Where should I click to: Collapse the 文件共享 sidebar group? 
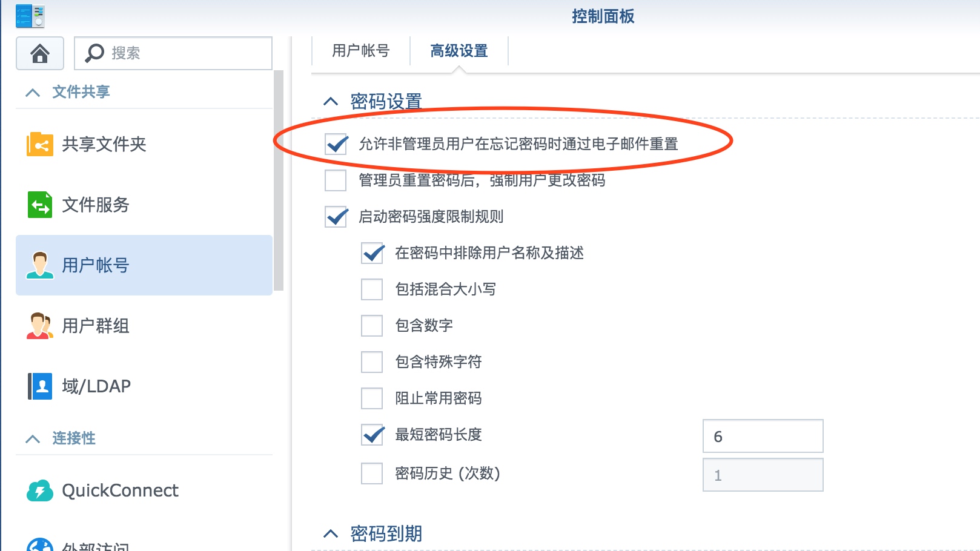coord(33,93)
